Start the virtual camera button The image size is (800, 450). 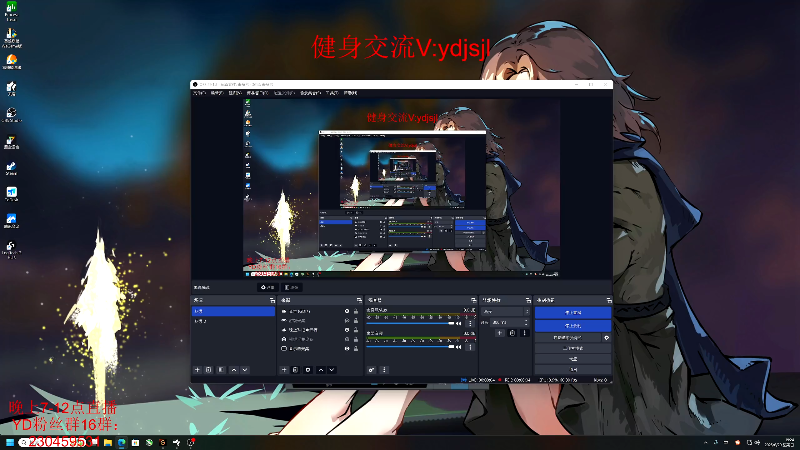pyautogui.click(x=568, y=338)
